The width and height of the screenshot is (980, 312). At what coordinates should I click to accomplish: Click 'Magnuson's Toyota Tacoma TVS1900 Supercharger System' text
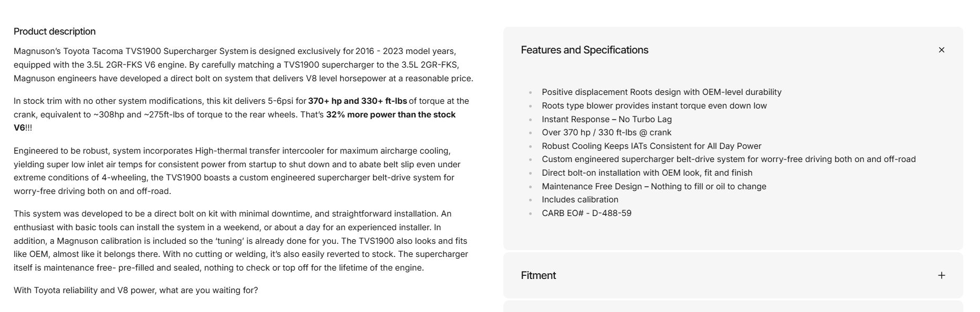[x=131, y=51]
